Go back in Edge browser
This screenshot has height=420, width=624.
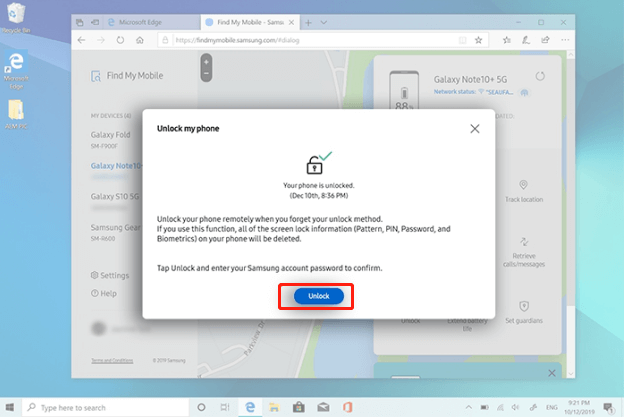pos(82,40)
